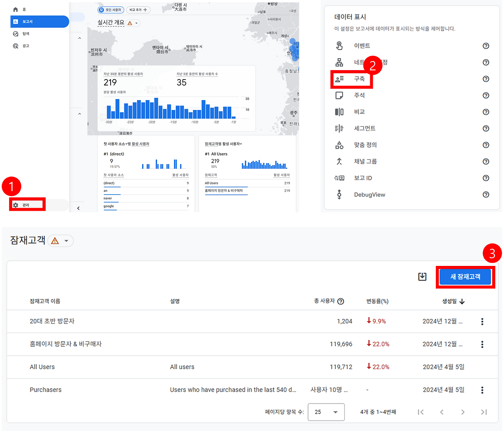Image resolution: width=504 pixels, height=431 pixels.
Task: Open more options for 홈페이지 방문자 row
Action: point(482,344)
